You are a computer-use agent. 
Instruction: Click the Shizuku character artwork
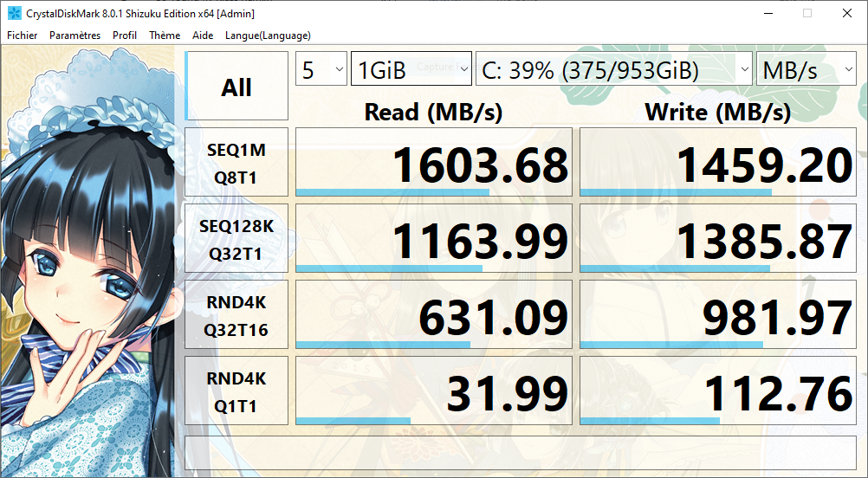(x=88, y=262)
